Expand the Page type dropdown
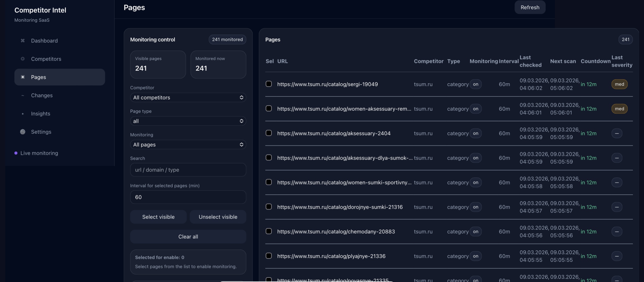644x282 pixels. tap(188, 121)
